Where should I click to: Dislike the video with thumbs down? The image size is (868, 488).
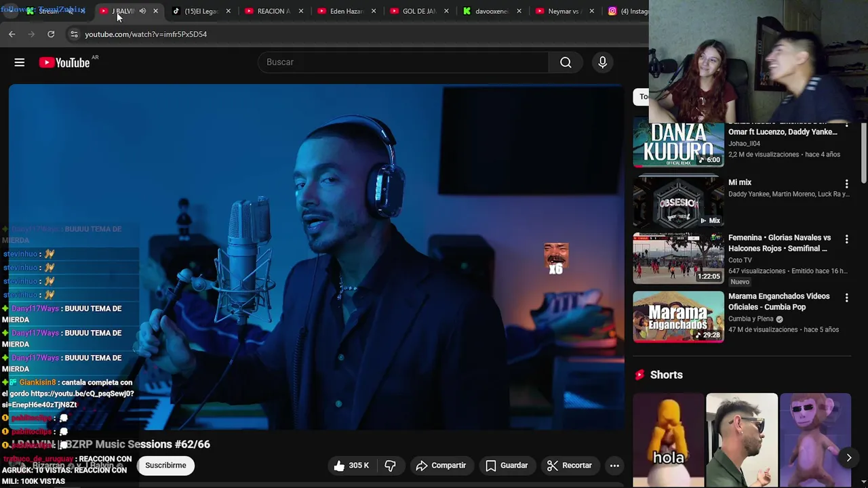[391, 466]
